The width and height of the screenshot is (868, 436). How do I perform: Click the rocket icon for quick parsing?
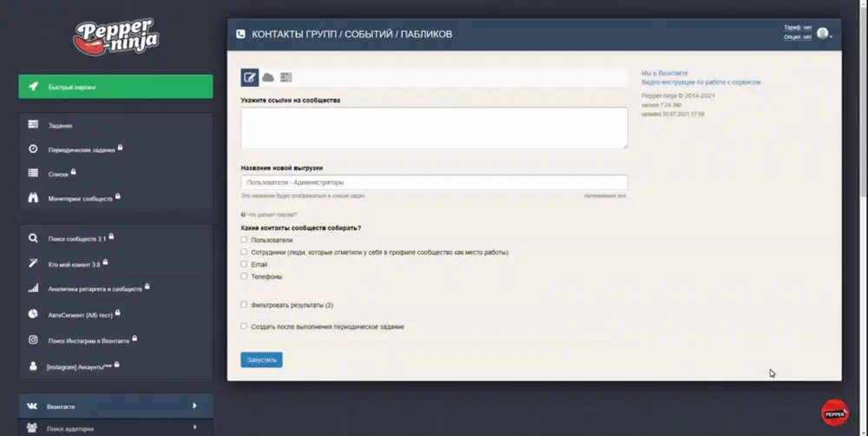[x=34, y=87]
